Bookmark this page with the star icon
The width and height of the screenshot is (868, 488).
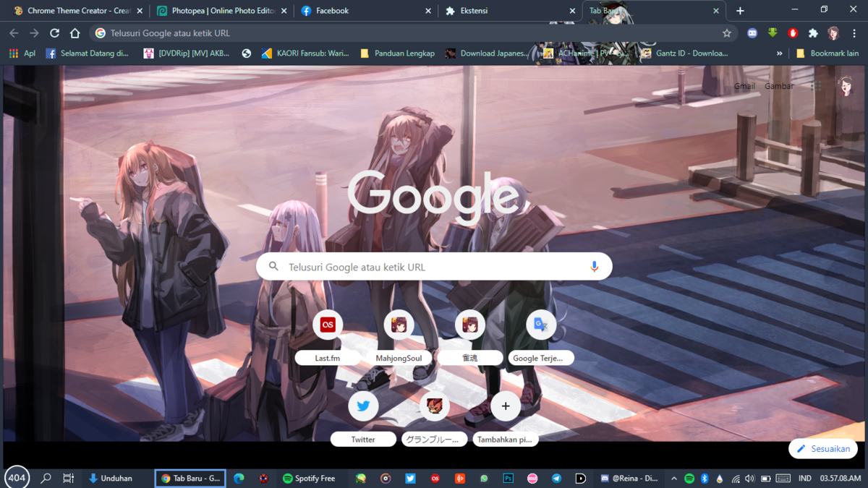(727, 33)
